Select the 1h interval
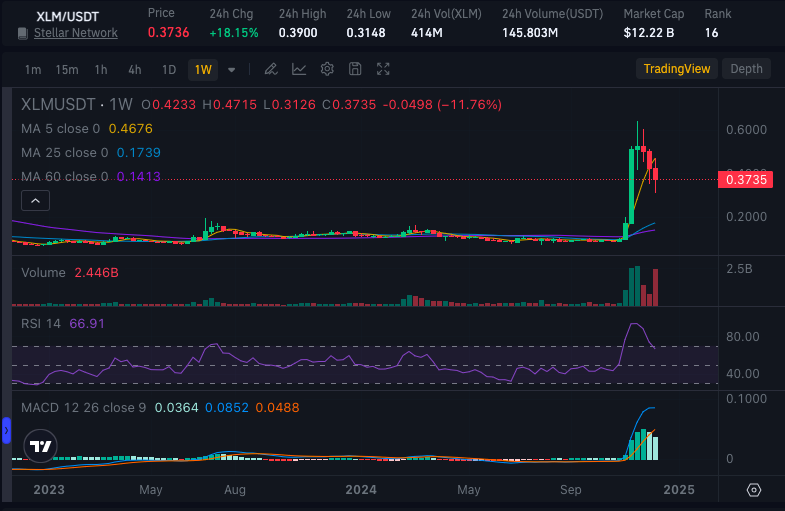Screen dimensions: 785x511 pyautogui.click(x=101, y=70)
